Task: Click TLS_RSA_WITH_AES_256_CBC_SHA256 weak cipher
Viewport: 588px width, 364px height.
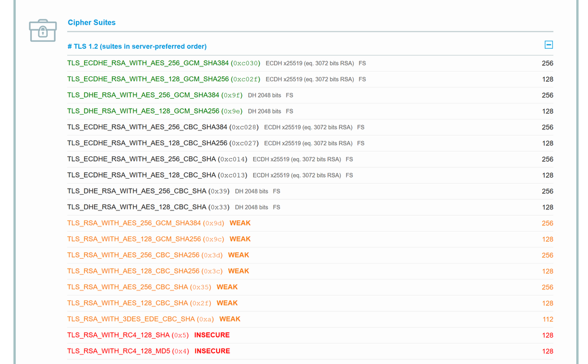Action: [133, 255]
